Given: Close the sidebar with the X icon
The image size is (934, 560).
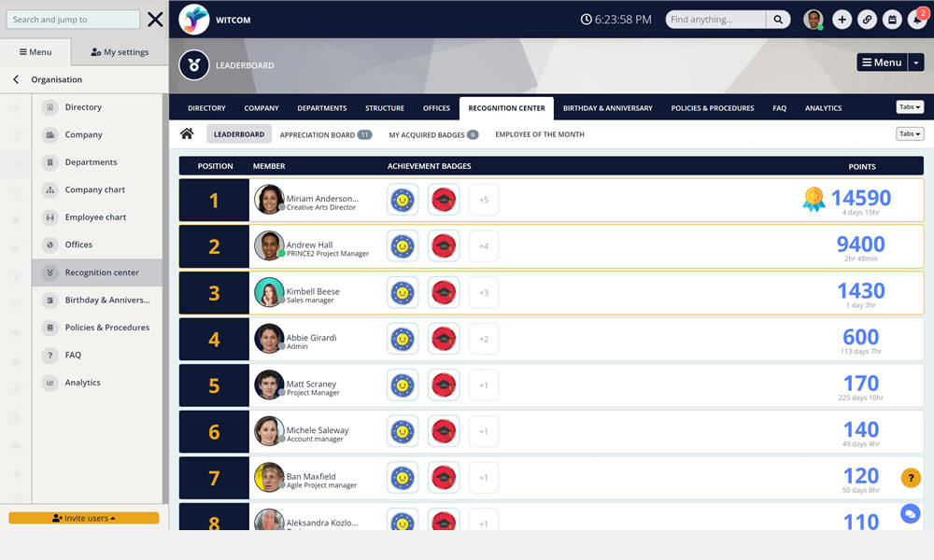Looking at the screenshot, I should click(155, 20).
